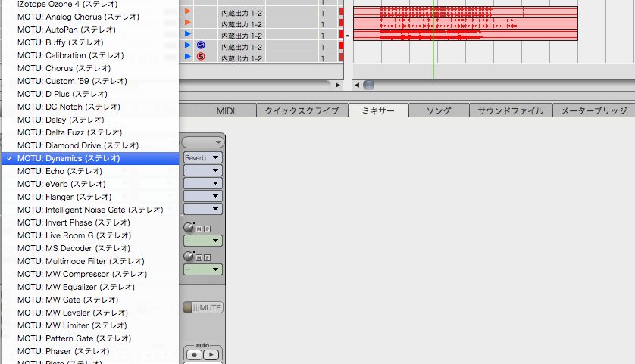Choose MOTU: Delta Fuzz plugin
The width and height of the screenshot is (635, 364).
point(90,132)
